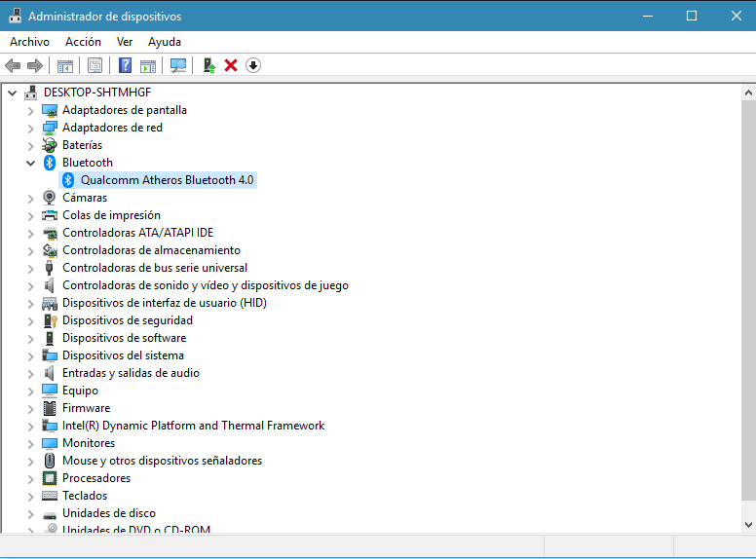Click the Adaptadores de red icon
The width and height of the screenshot is (756, 559).
tap(49, 128)
